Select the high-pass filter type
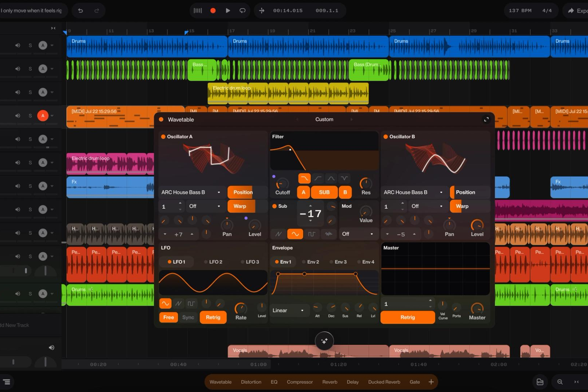This screenshot has width=588, height=392. pyautogui.click(x=318, y=178)
